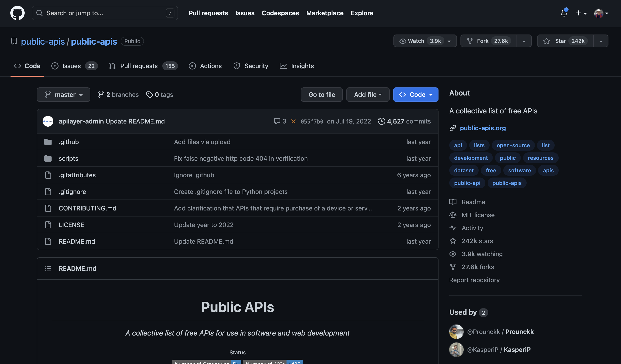621x364 pixels.
Task: Open the Prounckk user avatar
Action: tap(456, 332)
